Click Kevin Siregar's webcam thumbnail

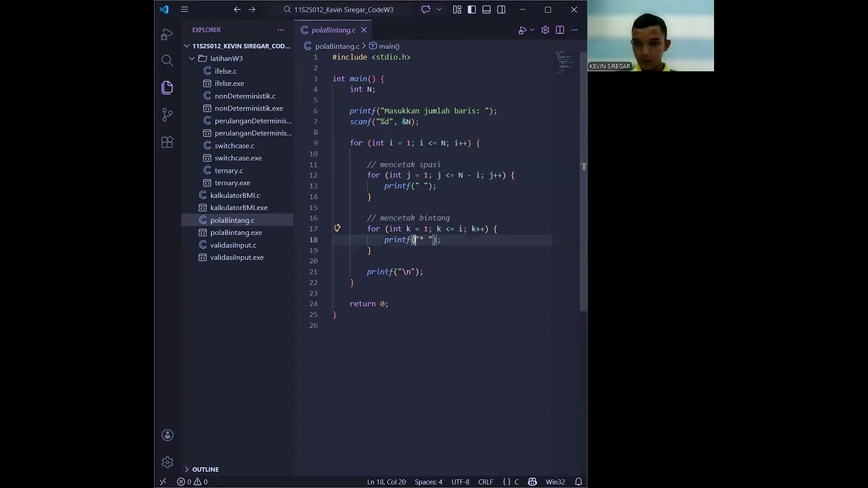click(650, 35)
